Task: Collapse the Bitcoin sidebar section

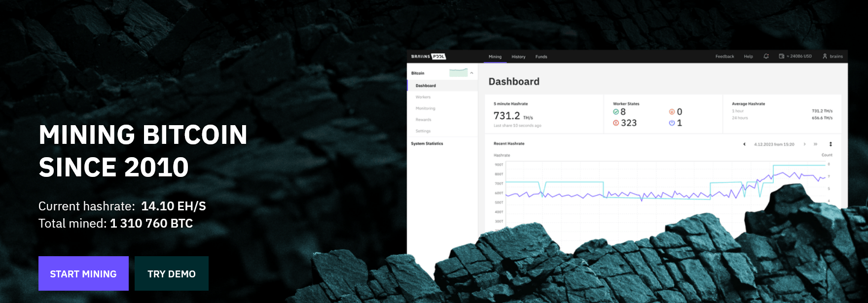Action: (471, 73)
